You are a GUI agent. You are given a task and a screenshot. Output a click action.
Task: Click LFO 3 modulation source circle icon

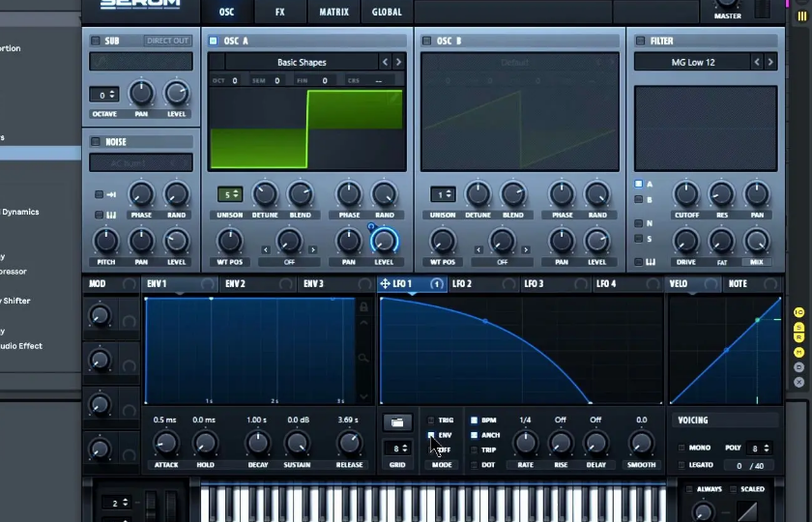click(x=581, y=284)
